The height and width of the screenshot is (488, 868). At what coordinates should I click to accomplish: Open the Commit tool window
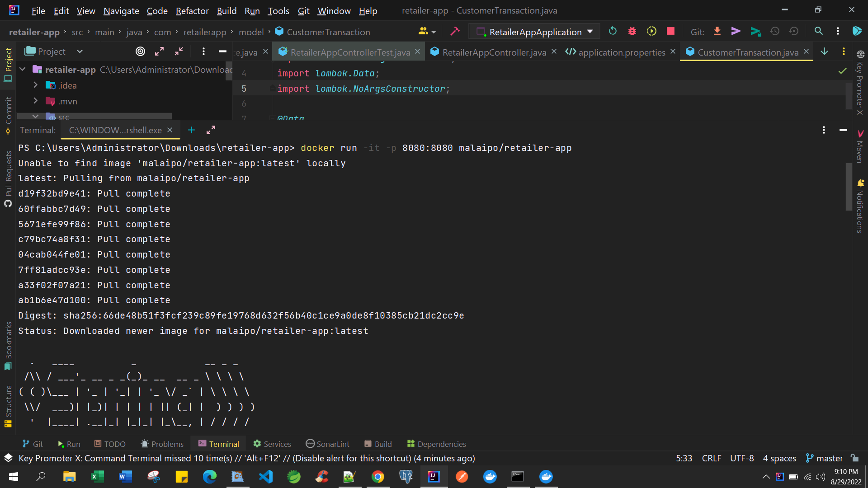[8, 113]
